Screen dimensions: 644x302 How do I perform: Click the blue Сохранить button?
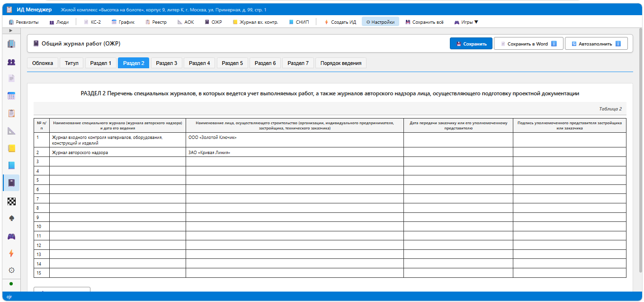click(x=471, y=44)
